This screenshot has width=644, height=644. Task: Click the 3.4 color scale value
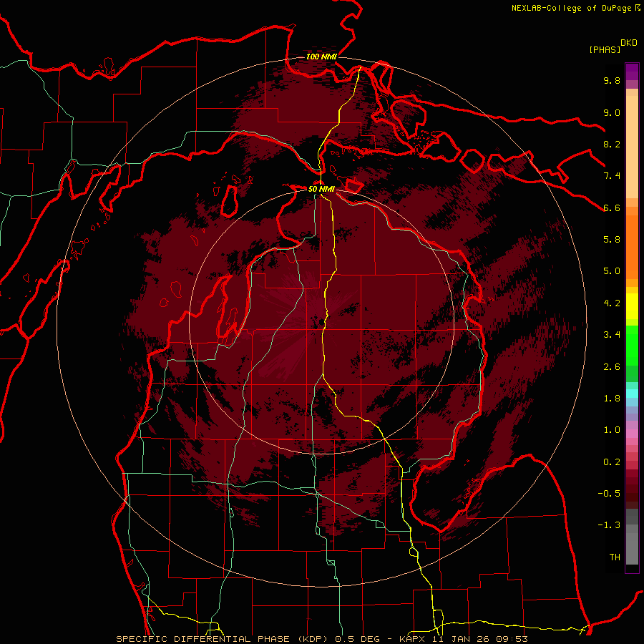click(x=612, y=335)
